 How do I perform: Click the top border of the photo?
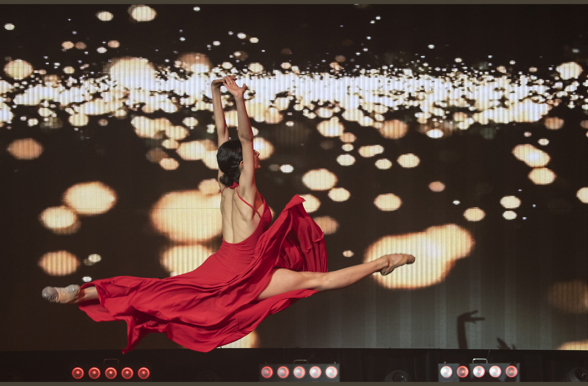click(x=294, y=2)
